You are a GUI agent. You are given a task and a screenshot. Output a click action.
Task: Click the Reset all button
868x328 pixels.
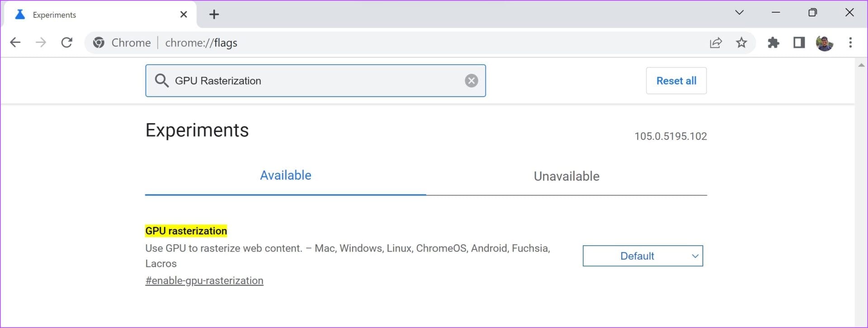click(676, 81)
